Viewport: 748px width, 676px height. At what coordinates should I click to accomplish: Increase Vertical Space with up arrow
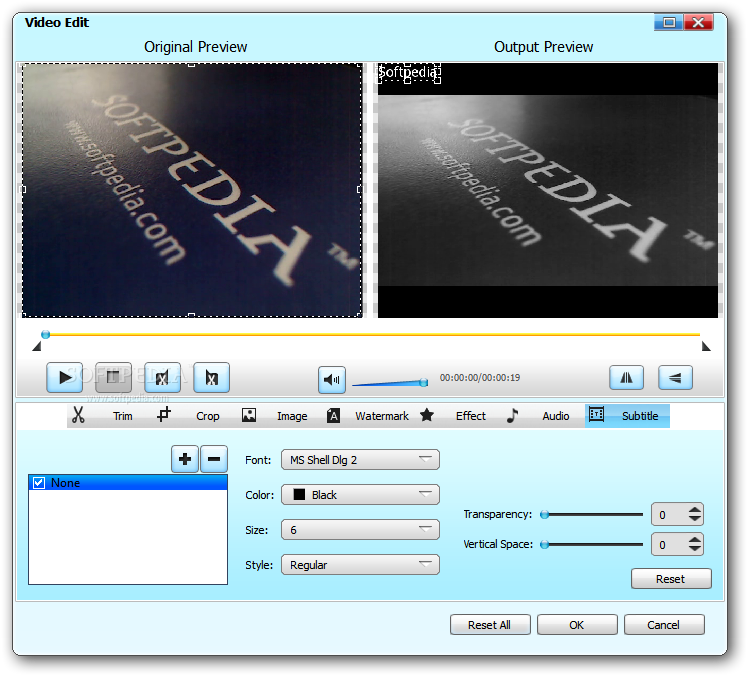tap(695, 540)
